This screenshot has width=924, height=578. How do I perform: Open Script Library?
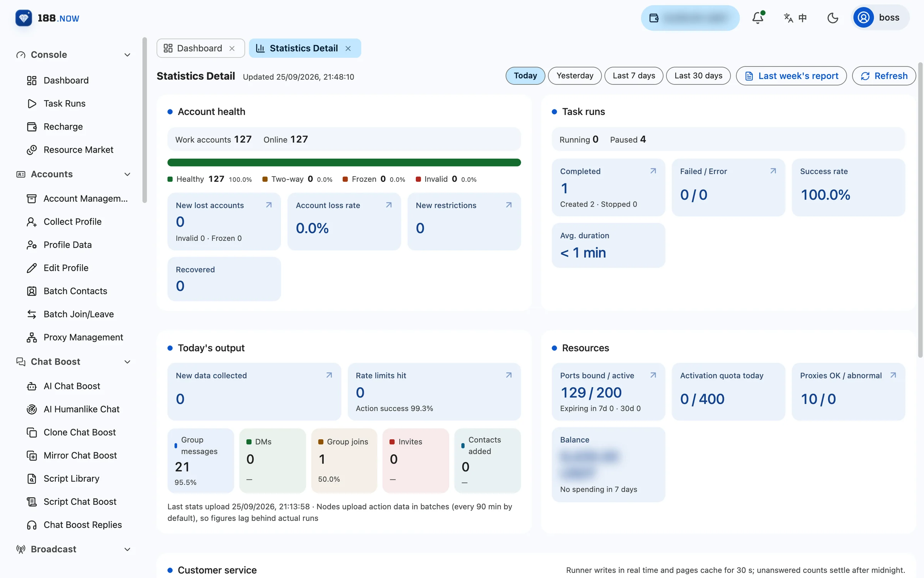pos(71,479)
